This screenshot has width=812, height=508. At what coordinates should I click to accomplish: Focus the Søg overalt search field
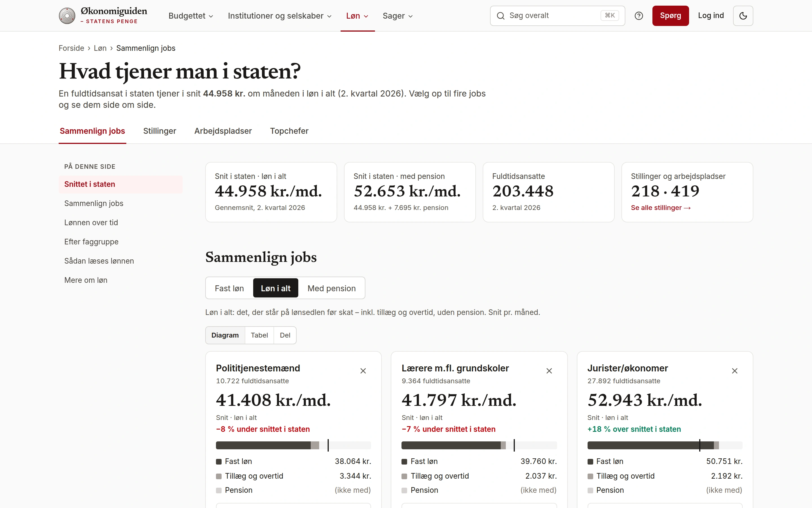coord(557,16)
